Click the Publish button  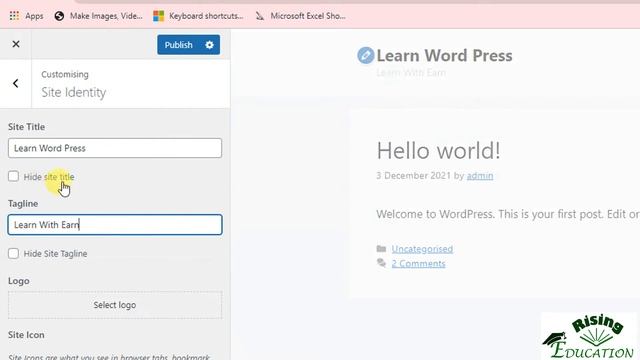178,45
